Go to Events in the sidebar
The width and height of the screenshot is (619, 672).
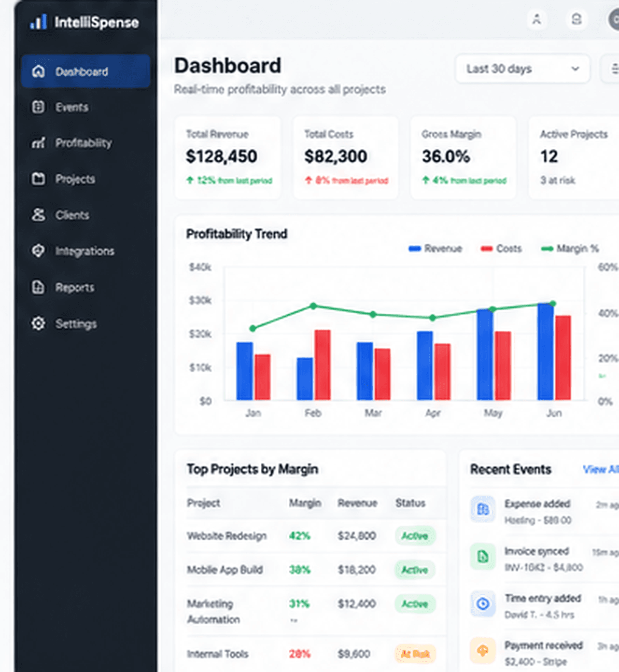[86, 107]
